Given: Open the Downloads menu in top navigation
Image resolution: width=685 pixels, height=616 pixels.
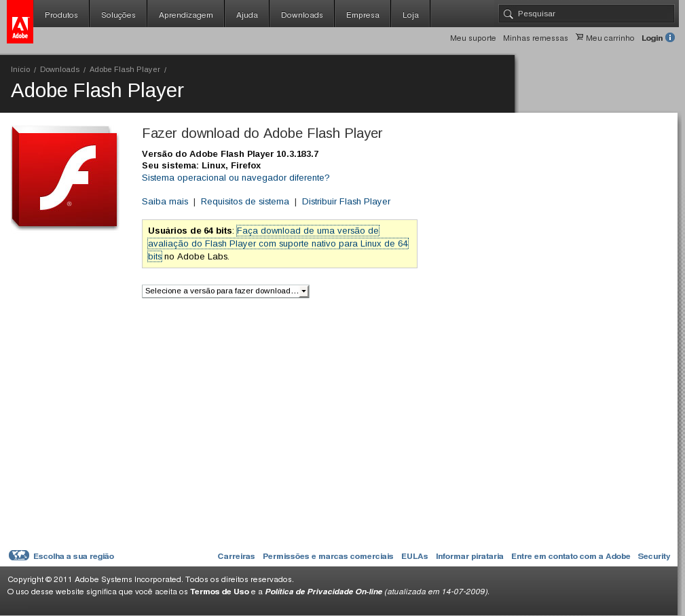Looking at the screenshot, I should 302,15.
